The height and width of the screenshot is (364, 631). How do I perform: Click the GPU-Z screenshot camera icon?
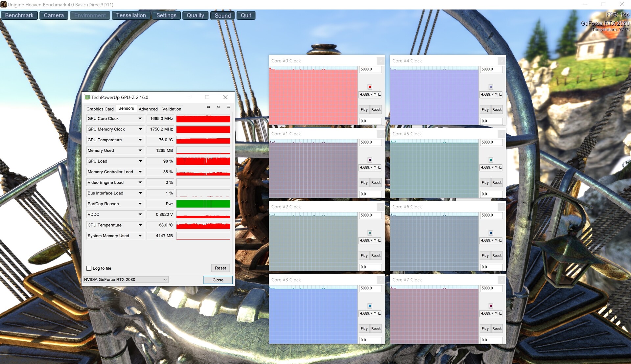pos(208,107)
